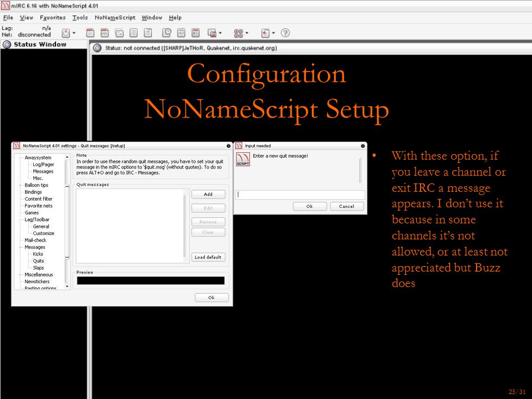Open the Help menu
Screen dimensions: 532x399
pos(175,18)
